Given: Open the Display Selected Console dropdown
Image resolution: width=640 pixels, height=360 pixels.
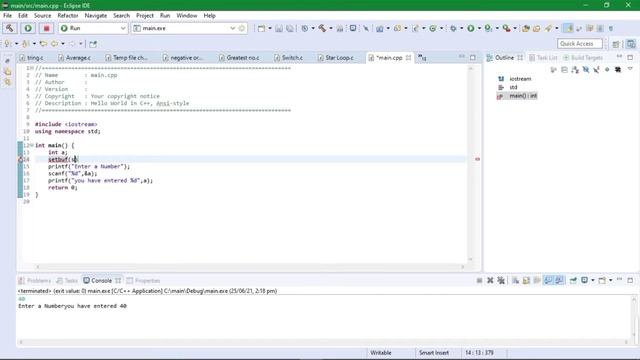Looking at the screenshot, I should point(593,280).
